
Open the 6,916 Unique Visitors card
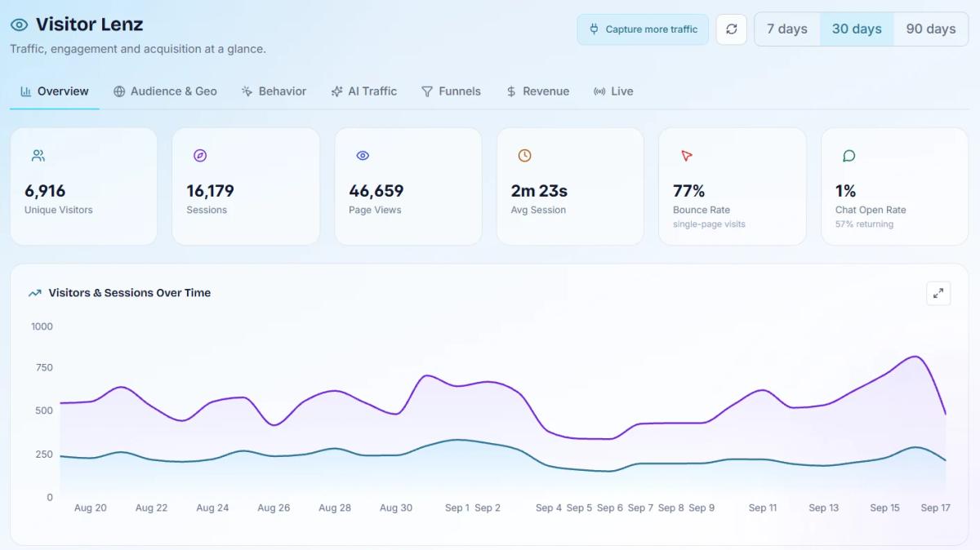pos(83,186)
